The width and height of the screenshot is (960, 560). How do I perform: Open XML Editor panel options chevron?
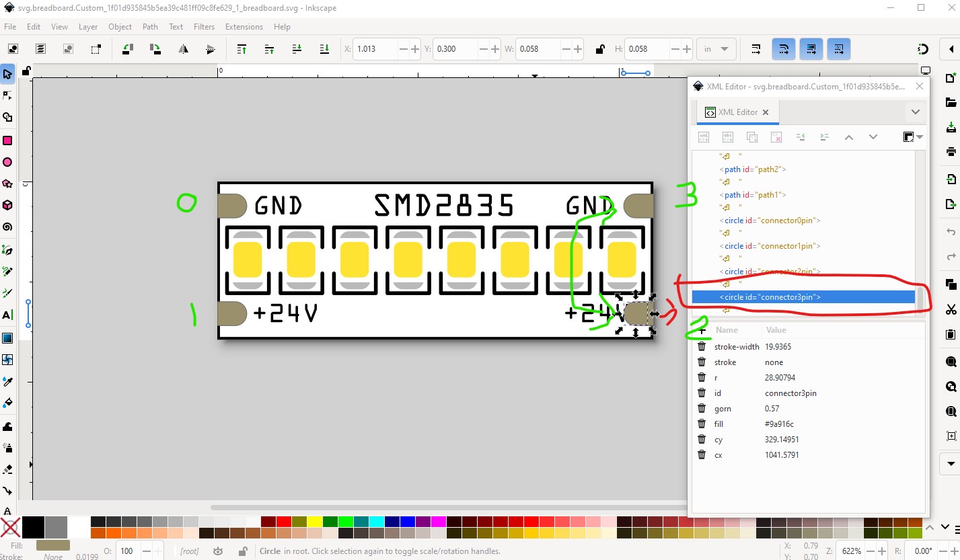(915, 112)
